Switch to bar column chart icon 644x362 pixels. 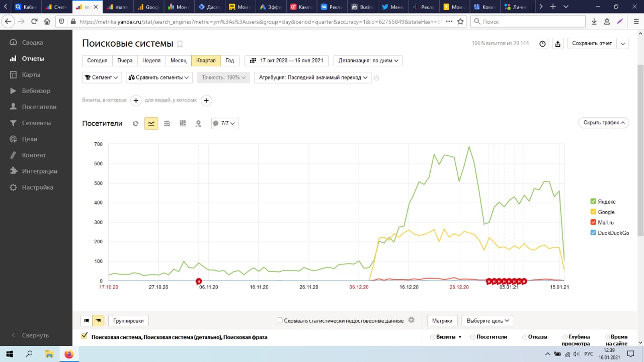[183, 123]
